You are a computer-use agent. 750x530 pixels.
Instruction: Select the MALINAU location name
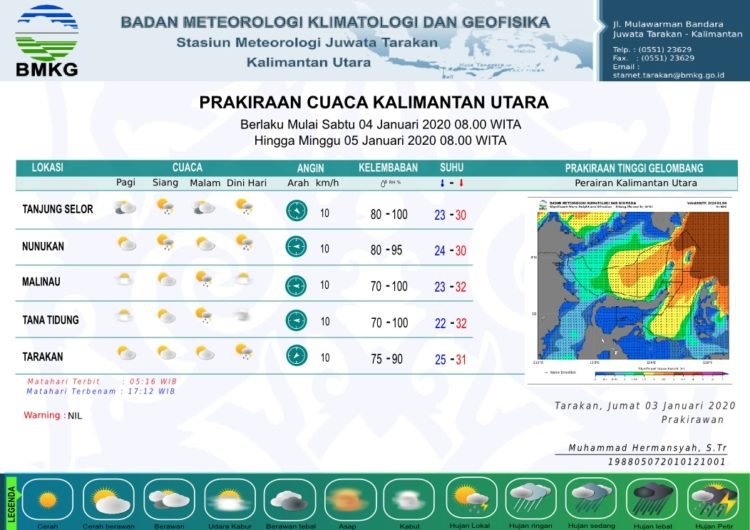pyautogui.click(x=41, y=282)
